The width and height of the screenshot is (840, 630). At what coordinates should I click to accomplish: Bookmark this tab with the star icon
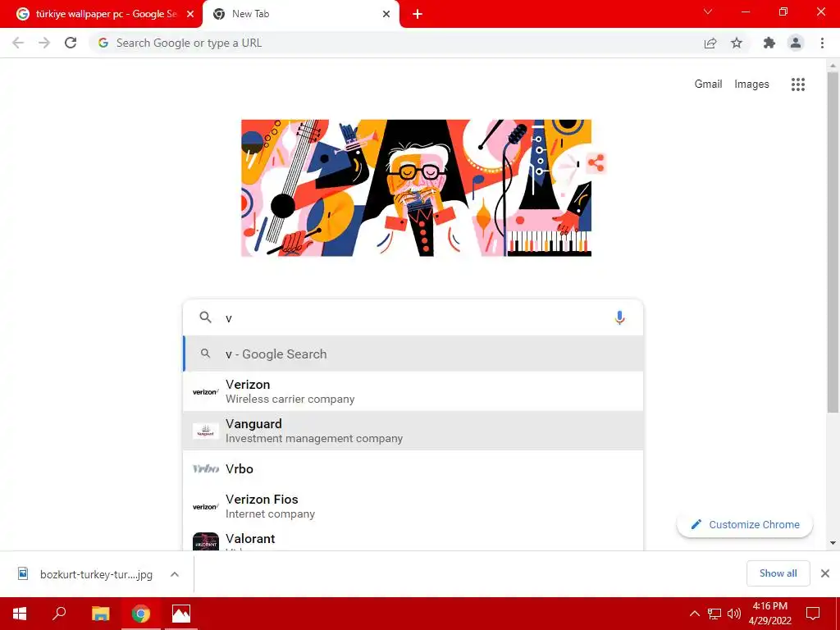point(737,43)
